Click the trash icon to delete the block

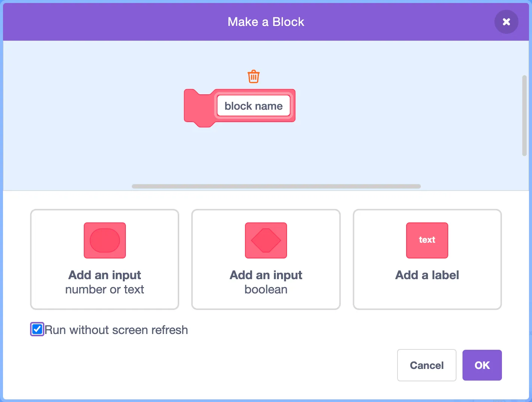coord(253,76)
